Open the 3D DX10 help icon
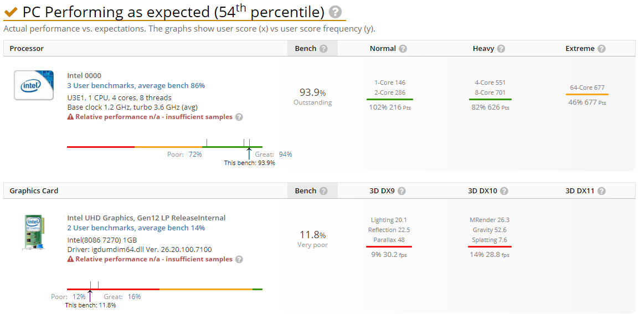Screen dimensions: 644x314 click(503, 191)
